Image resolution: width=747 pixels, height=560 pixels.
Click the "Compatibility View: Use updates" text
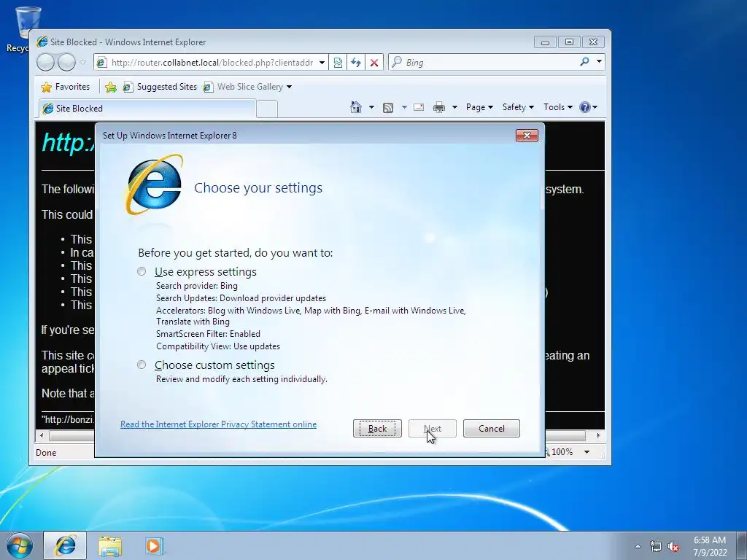pos(218,346)
